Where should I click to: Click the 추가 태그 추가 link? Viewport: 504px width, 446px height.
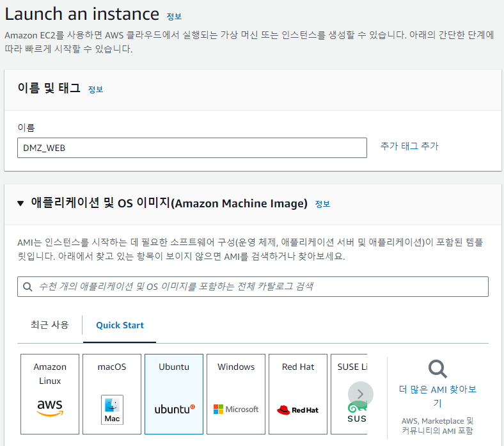coord(409,146)
